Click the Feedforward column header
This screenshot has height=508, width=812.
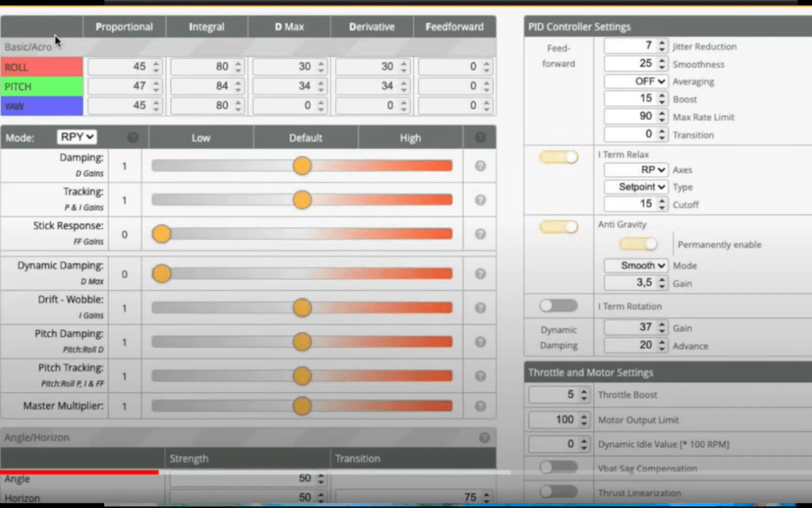tap(454, 27)
